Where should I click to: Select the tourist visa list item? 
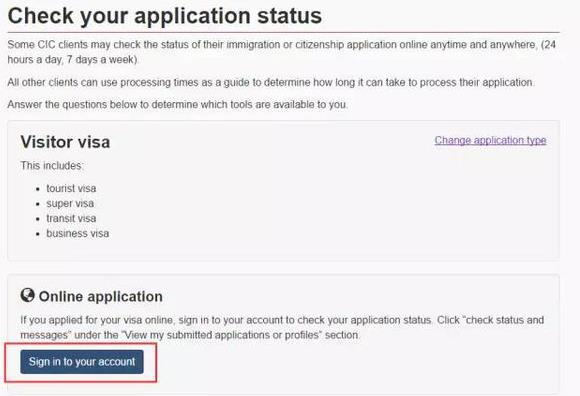(71, 188)
